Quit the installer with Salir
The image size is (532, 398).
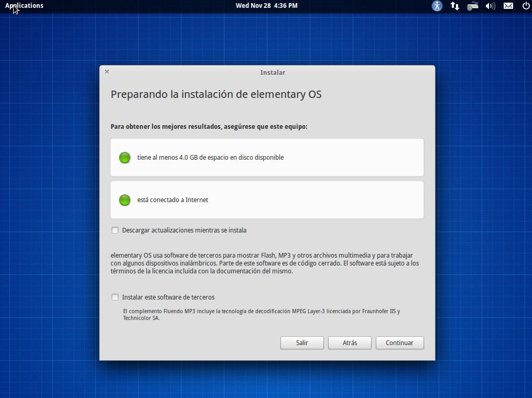pos(302,342)
